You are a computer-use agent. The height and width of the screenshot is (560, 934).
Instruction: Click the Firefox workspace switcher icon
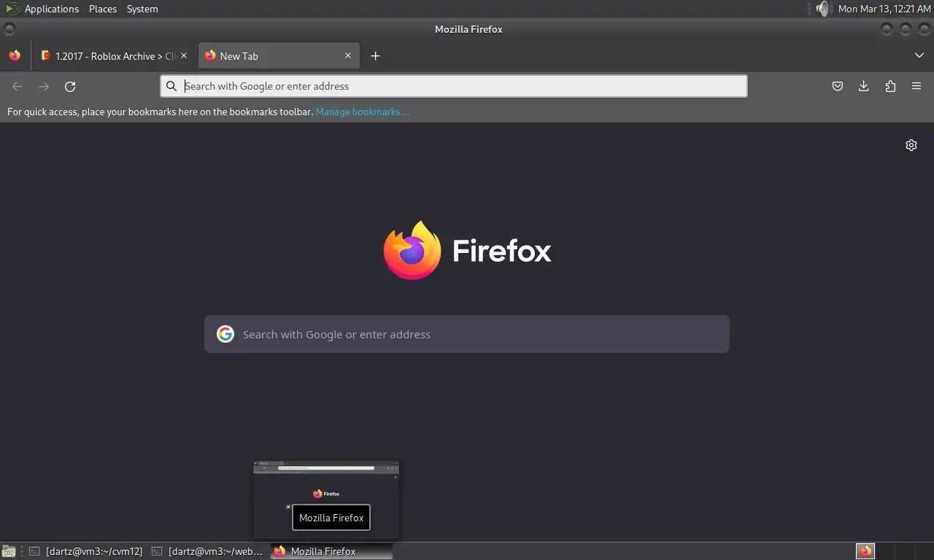point(865,551)
